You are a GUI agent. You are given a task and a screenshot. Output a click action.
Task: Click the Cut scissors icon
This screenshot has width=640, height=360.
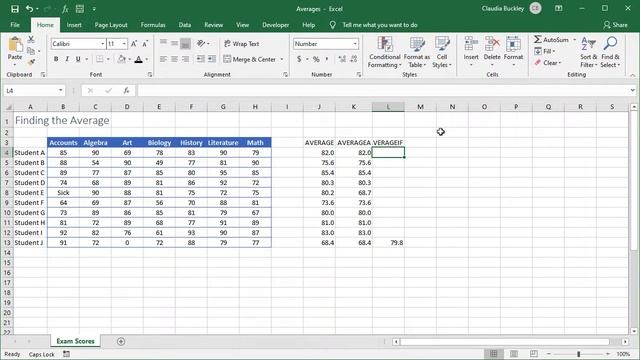[x=31, y=40]
